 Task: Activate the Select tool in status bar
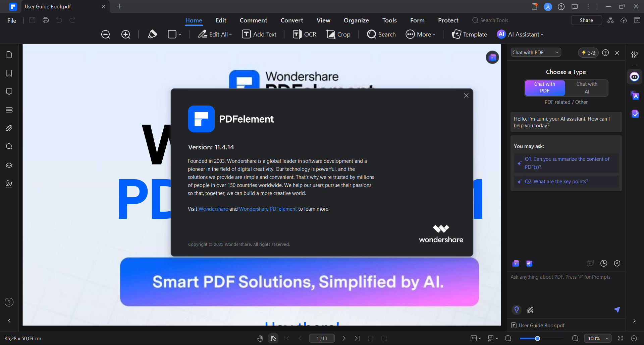click(273, 338)
